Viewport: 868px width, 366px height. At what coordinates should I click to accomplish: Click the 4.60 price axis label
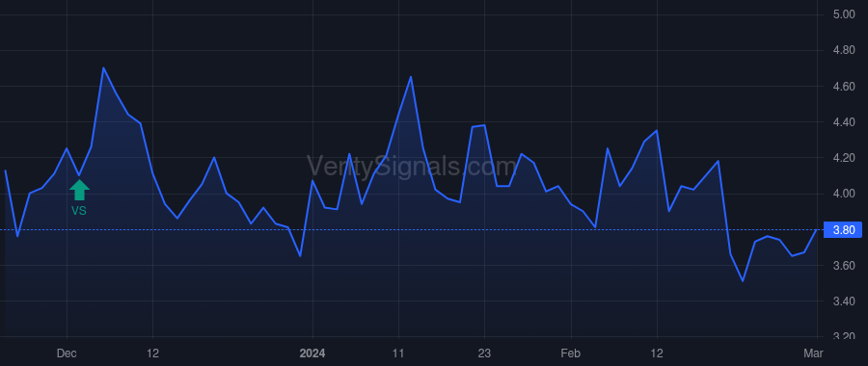(x=844, y=87)
